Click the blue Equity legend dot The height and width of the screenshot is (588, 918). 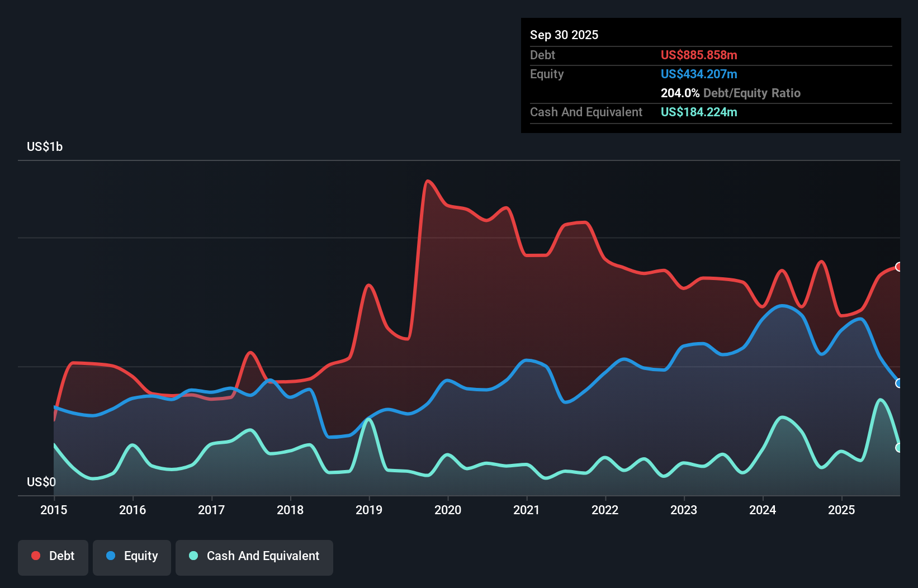(x=112, y=556)
